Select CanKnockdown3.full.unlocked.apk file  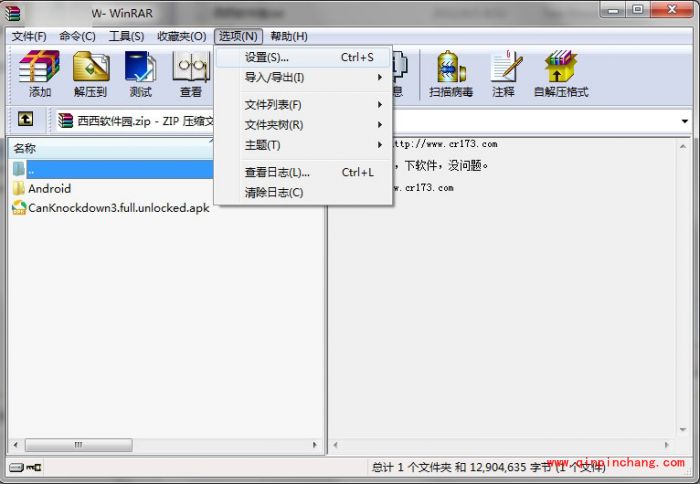[x=111, y=208]
